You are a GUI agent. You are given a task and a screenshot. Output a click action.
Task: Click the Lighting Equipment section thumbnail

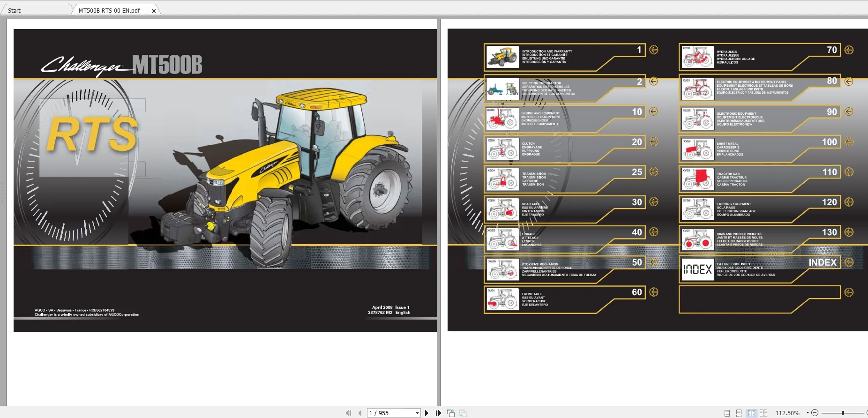(x=697, y=209)
